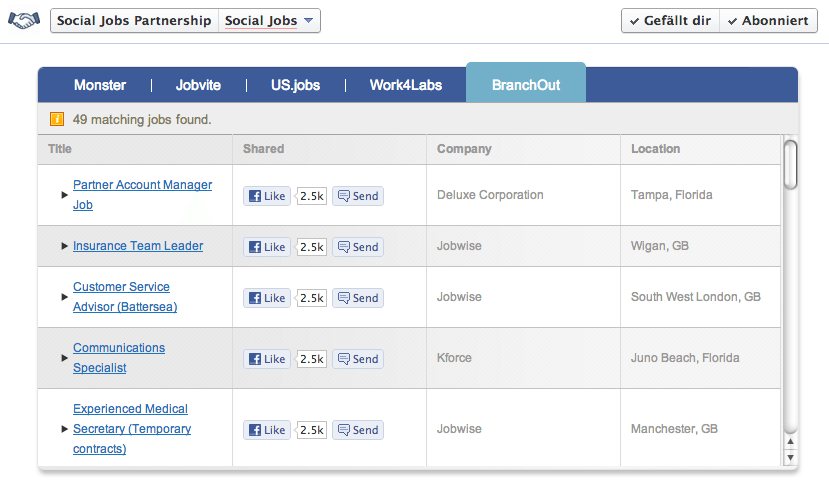This screenshot has width=829, height=491.
Task: Switch to the Work4Labs tab
Action: coord(406,85)
